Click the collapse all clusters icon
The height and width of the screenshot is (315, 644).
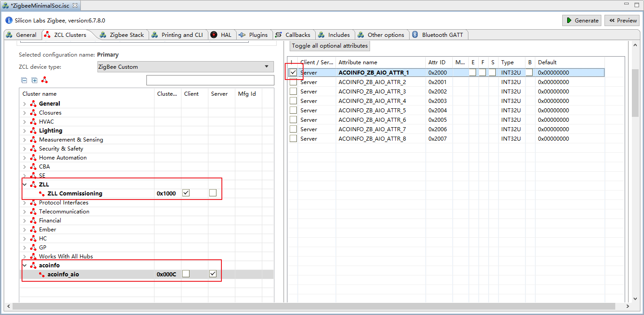click(24, 80)
